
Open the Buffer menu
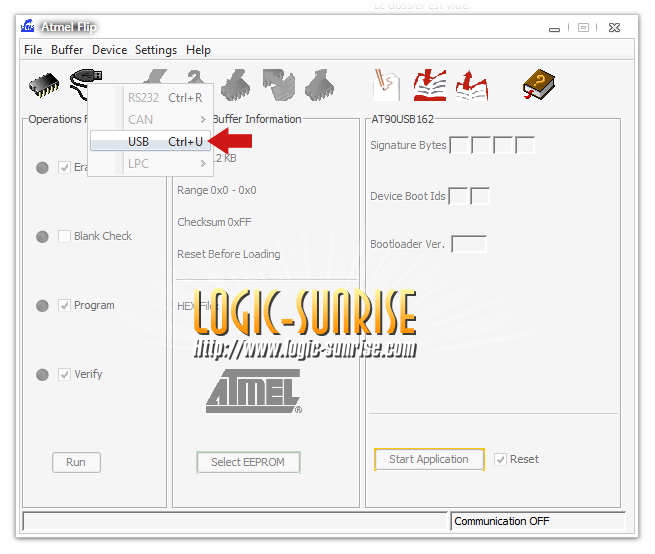67,50
